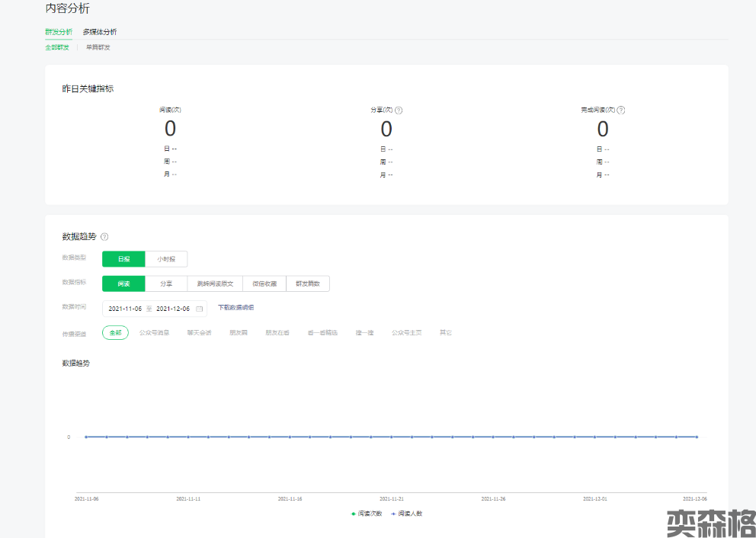
Task: Click help icon beside 分享(次)
Action: 399,110
